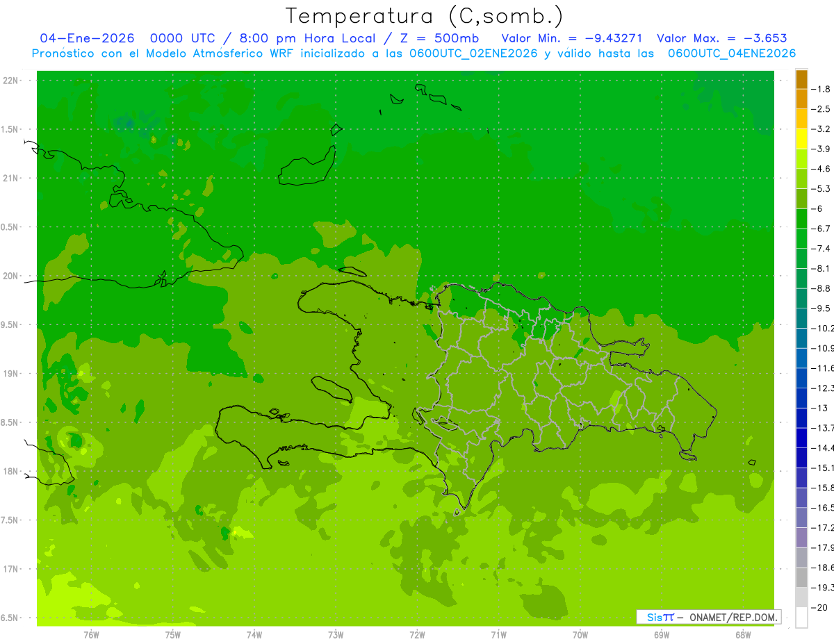834x644 pixels.
Task: Click the title 'Temperatura (C,somb.)'
Action: 425,16
